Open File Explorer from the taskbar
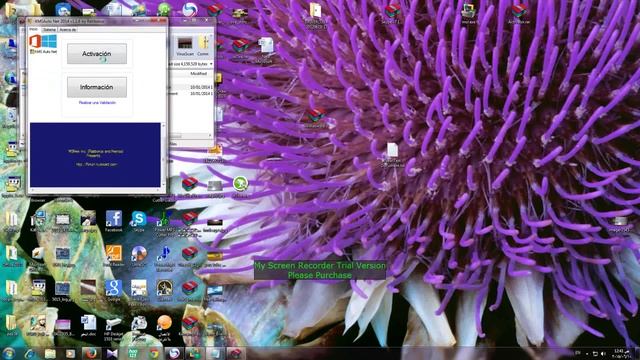 50,353
